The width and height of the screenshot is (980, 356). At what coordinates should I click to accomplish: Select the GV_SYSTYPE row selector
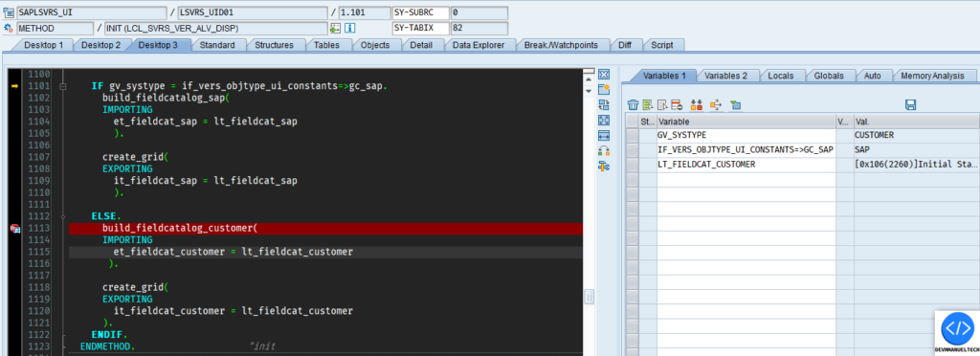tap(632, 135)
